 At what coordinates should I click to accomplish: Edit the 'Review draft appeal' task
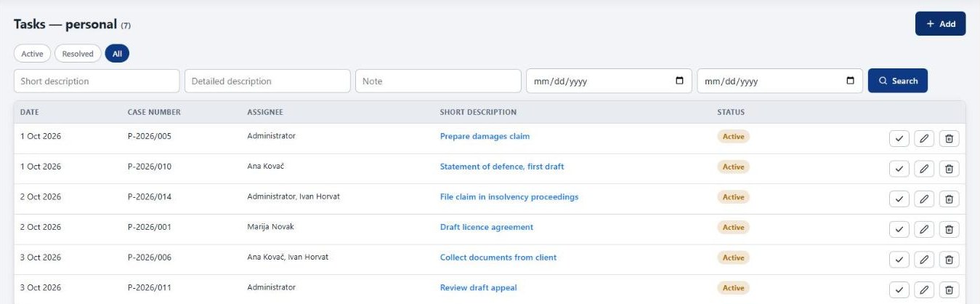pos(924,290)
